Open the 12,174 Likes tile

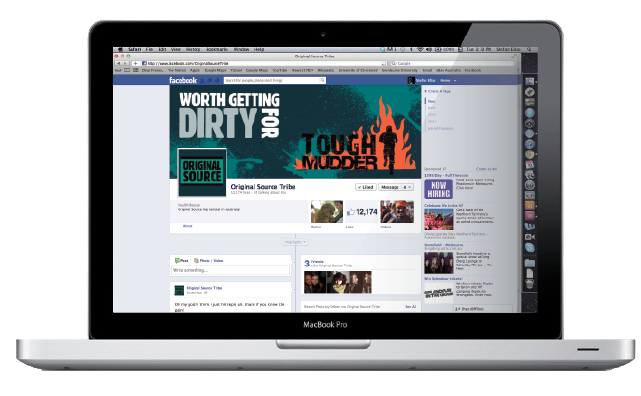coord(362,211)
